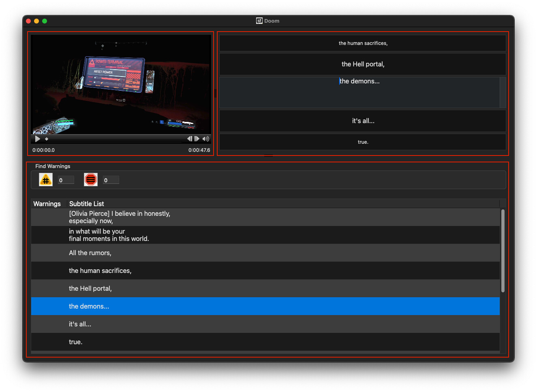537x392 pixels.
Task: Step forward one frame in video
Action: pos(197,139)
